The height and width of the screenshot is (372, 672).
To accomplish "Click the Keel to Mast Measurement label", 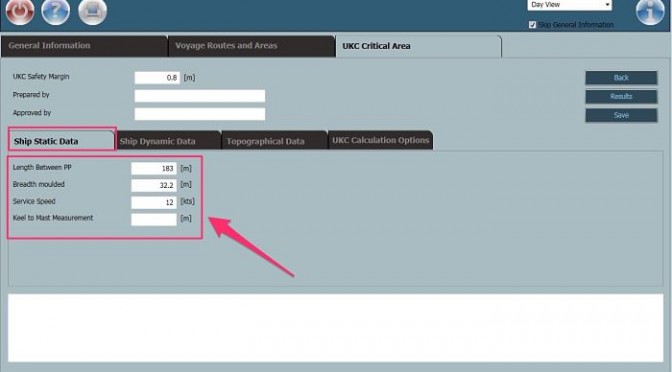I will (53, 218).
